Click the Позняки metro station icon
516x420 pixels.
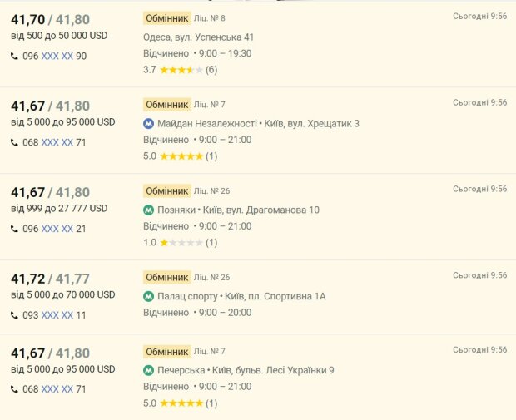[x=149, y=210]
